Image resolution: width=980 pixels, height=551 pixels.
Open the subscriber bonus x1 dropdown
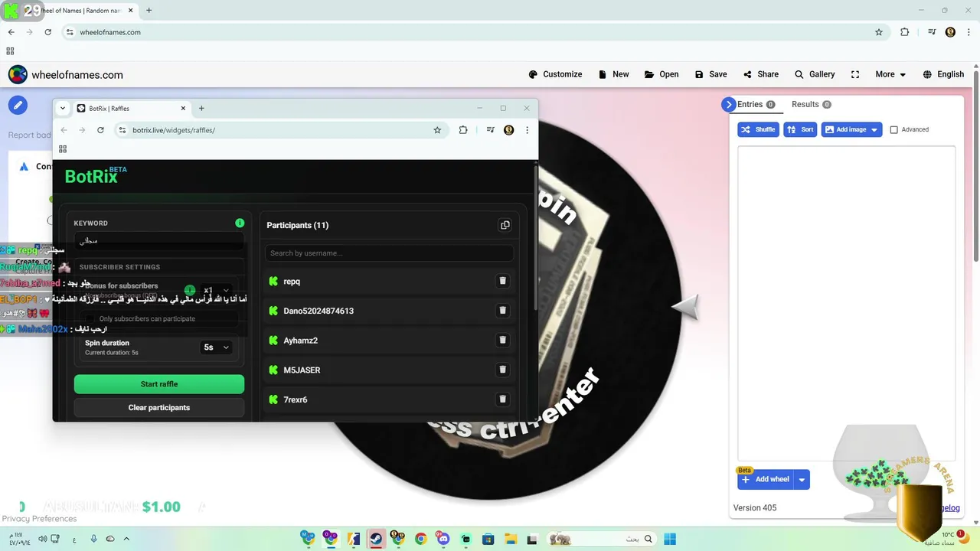(x=217, y=291)
